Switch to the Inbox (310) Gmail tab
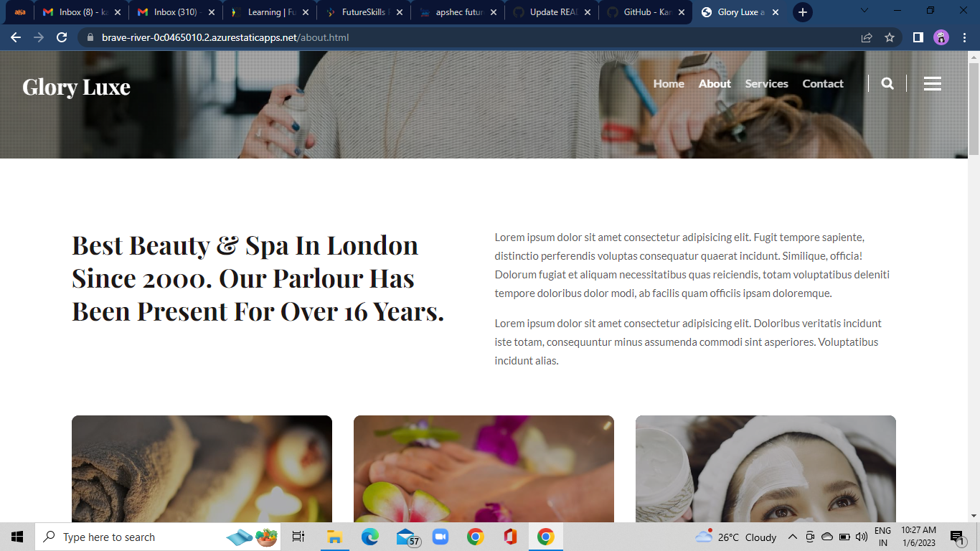Viewport: 980px width, 551px height. 174,12
